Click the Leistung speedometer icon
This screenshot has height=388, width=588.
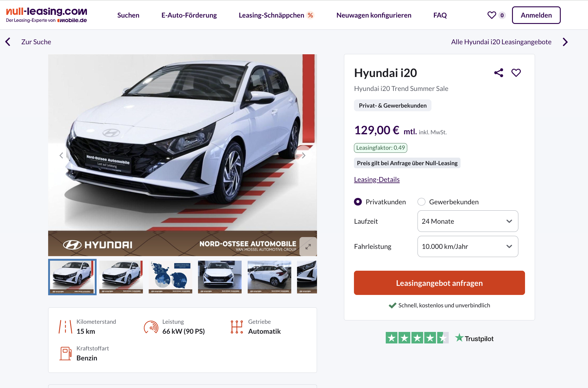point(151,327)
